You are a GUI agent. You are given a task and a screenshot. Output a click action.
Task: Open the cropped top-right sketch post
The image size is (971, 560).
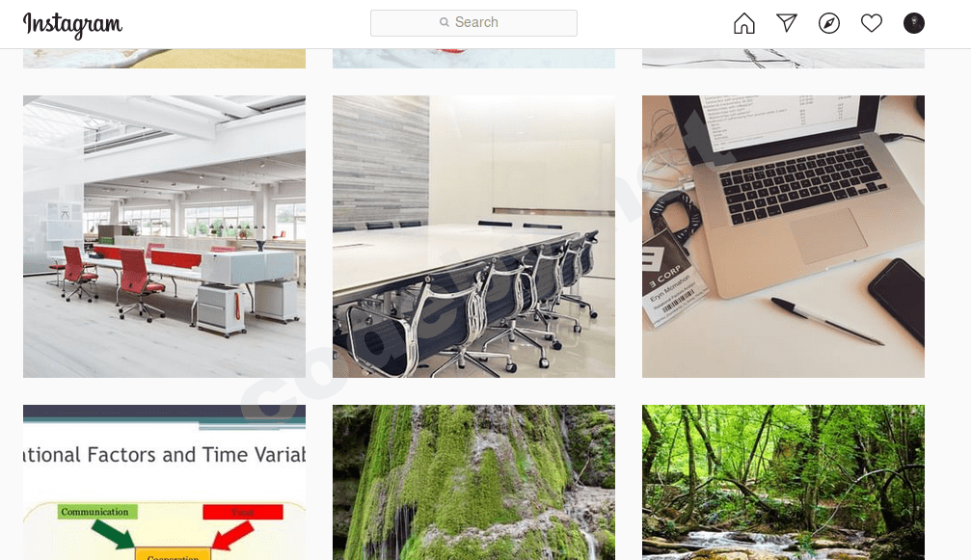[x=783, y=58]
